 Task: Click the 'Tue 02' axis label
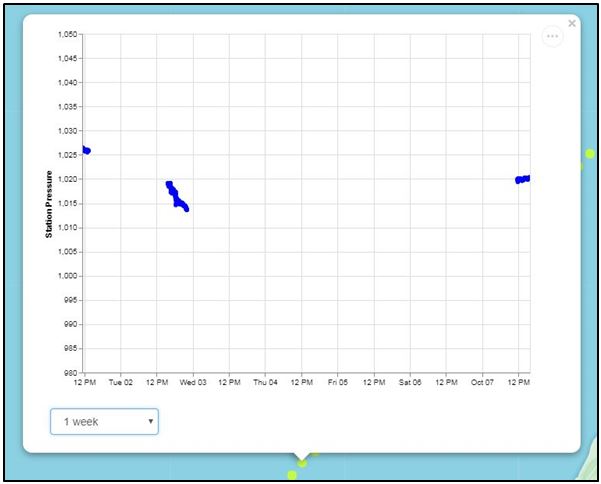click(x=121, y=382)
